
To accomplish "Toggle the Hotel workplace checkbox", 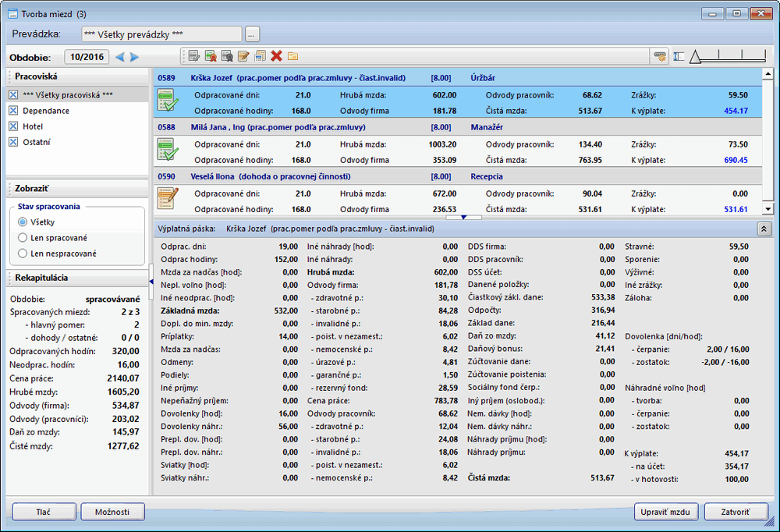I will (x=12, y=126).
